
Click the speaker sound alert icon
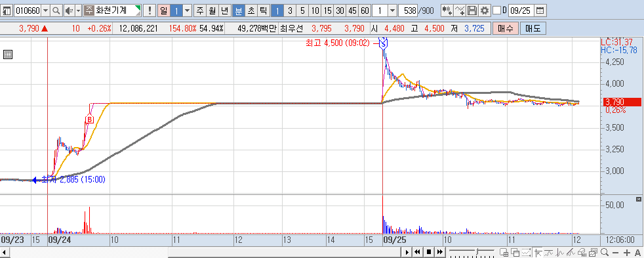pos(69,11)
